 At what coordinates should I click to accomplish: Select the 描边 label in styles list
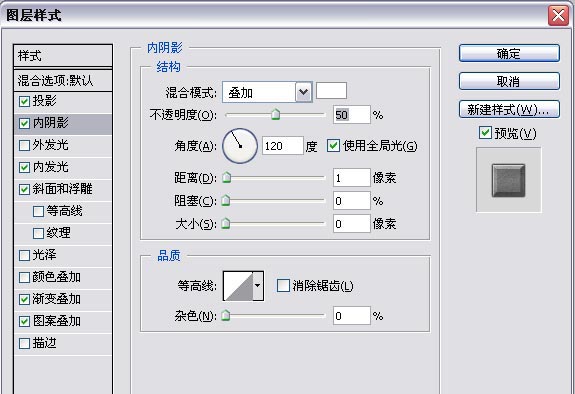[45, 343]
